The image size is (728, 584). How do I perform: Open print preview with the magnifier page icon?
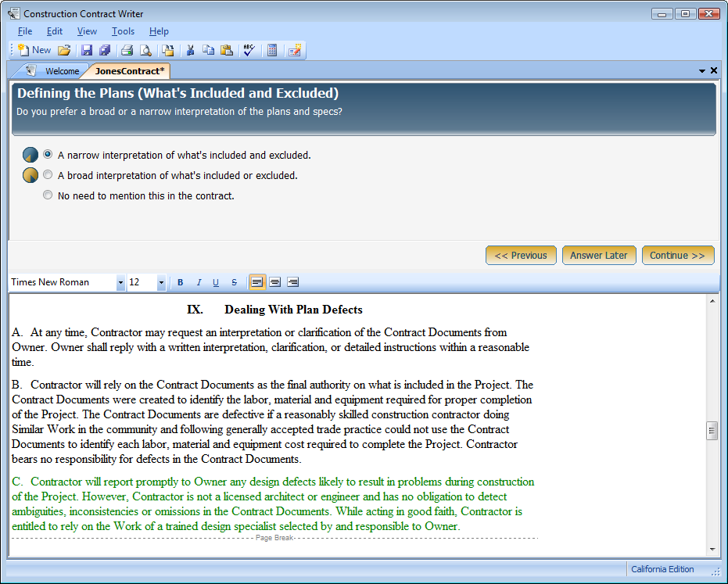[145, 50]
